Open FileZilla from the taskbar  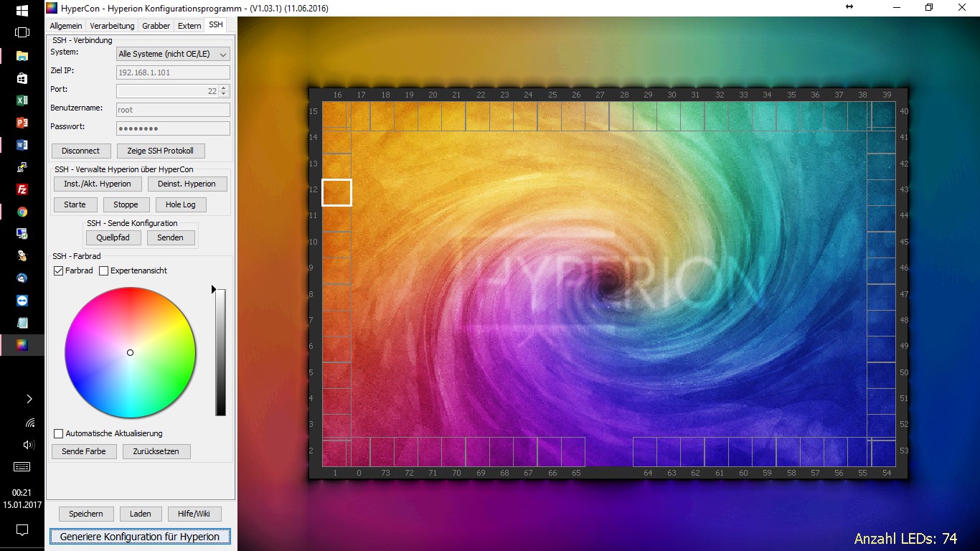tap(22, 189)
